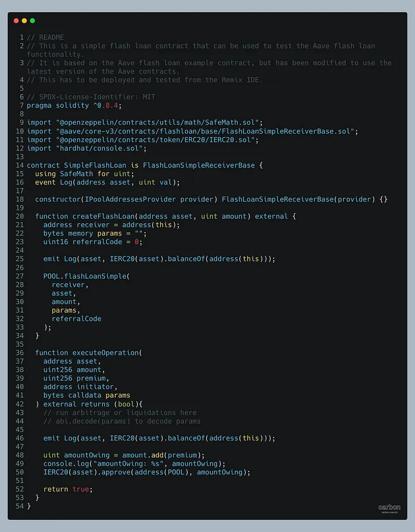
Task: Click the red window dot
Action: 16,21
